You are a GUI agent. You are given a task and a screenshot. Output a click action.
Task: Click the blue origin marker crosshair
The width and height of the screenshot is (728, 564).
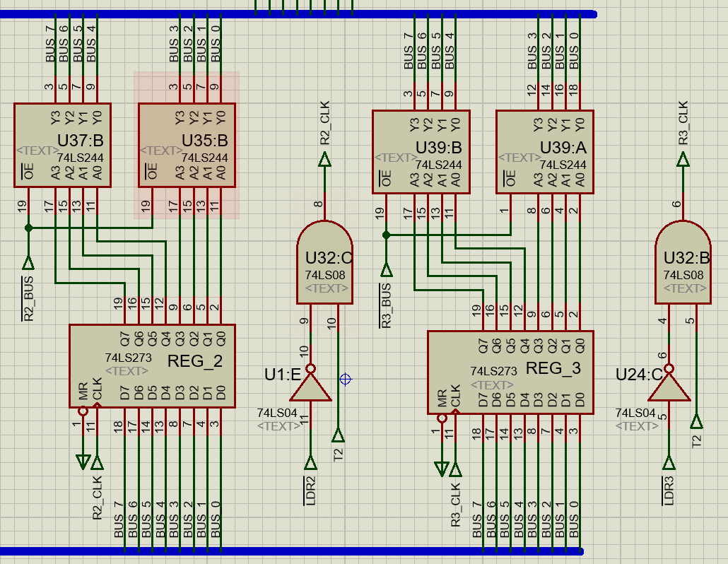[346, 380]
